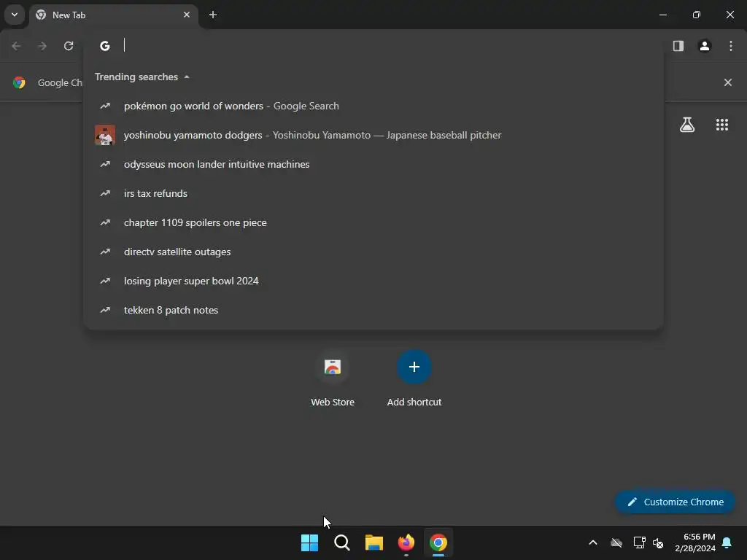
Task: Show hidden system tray icons
Action: 593,542
